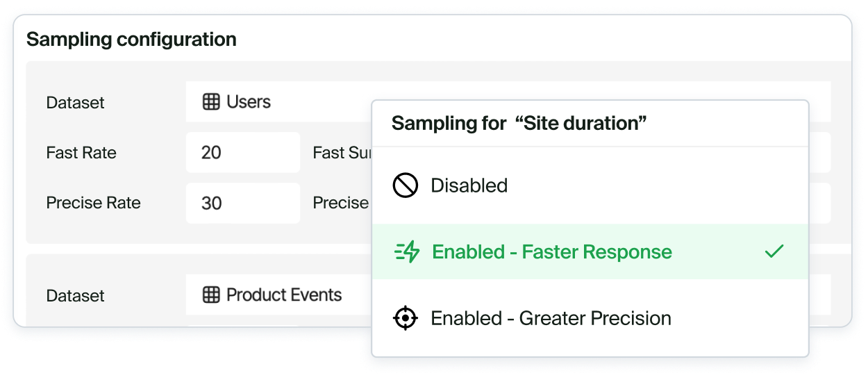The width and height of the screenshot is (868, 389).
Task: Click the Disabled prohibition icon
Action: [x=406, y=185]
